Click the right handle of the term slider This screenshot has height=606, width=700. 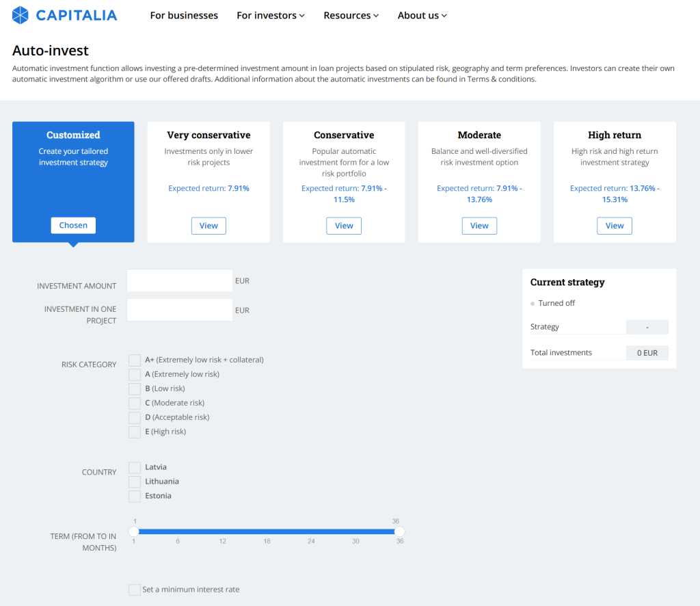pos(399,531)
